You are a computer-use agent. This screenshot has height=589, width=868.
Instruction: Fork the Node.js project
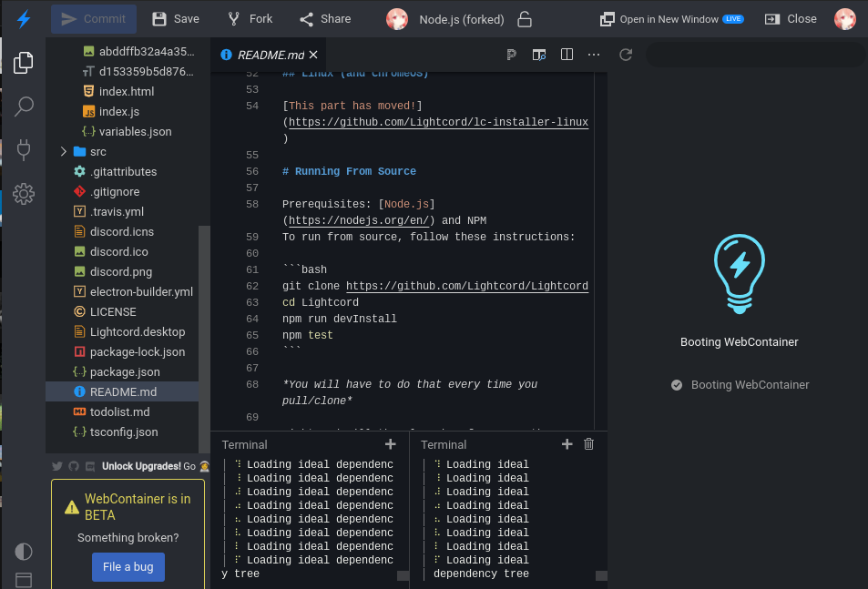tap(249, 17)
